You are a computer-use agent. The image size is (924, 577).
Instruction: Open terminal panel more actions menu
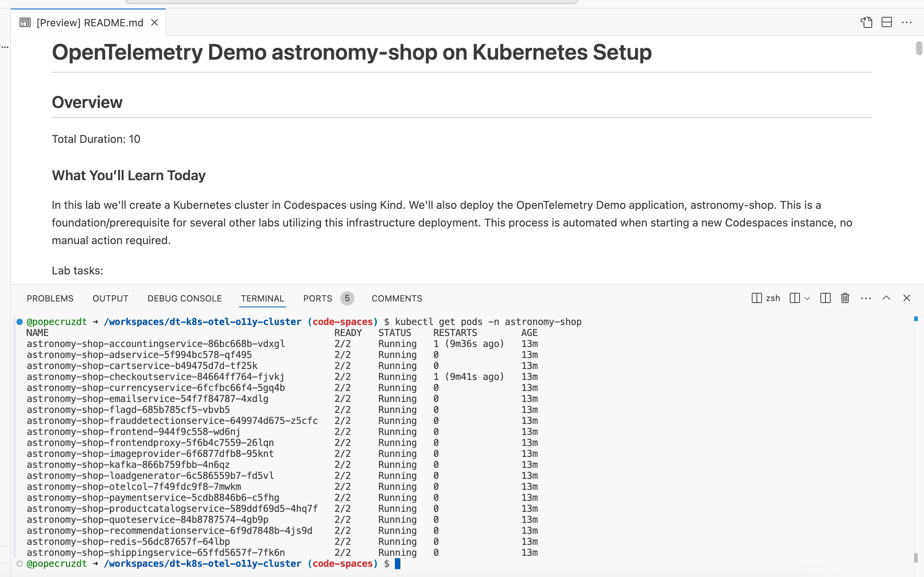866,298
